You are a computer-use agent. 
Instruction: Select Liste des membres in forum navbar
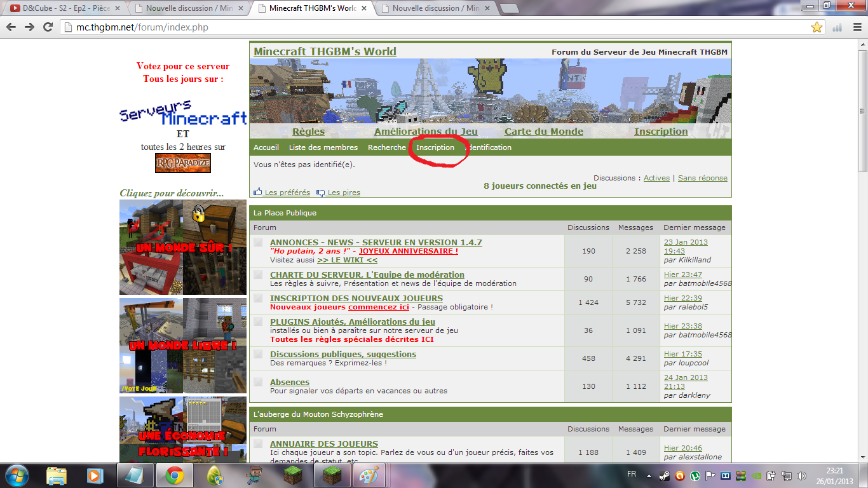pos(323,147)
